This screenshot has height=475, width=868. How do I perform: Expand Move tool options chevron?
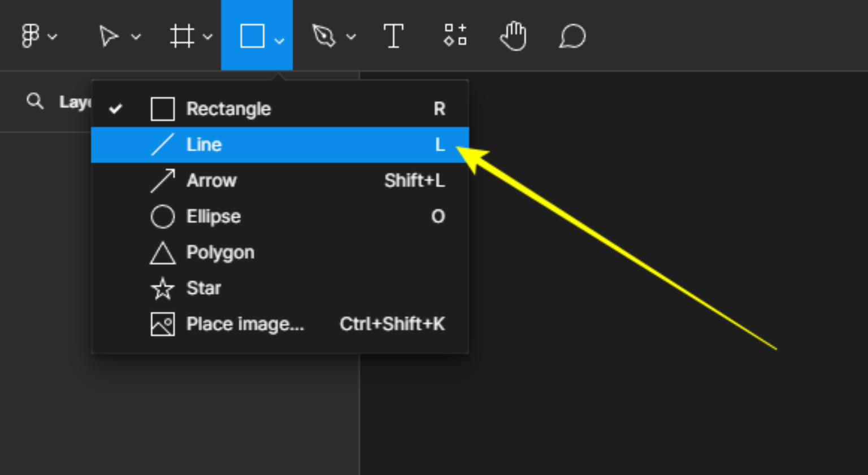[x=136, y=37]
